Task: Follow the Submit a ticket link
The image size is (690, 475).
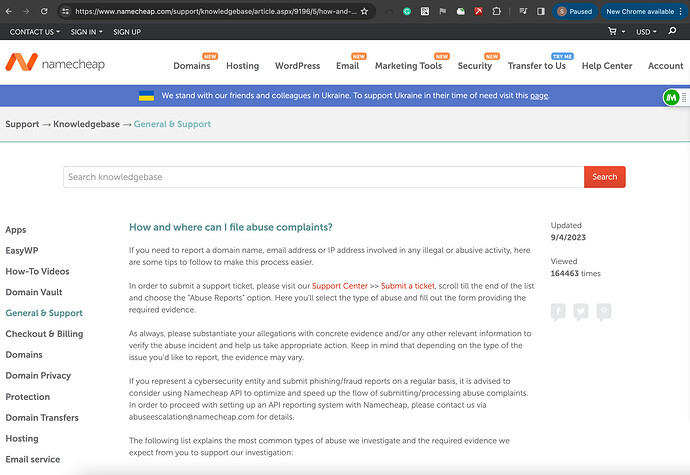Action: (407, 286)
